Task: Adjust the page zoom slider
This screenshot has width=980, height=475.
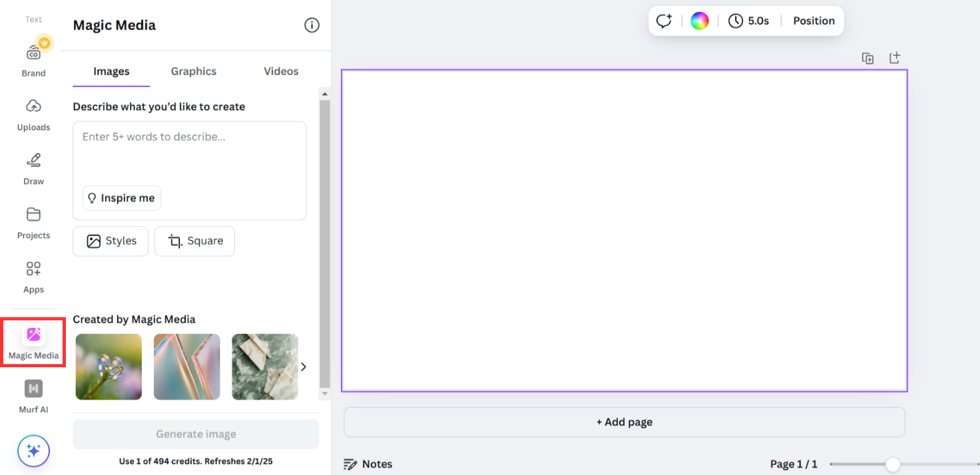Action: point(894,464)
